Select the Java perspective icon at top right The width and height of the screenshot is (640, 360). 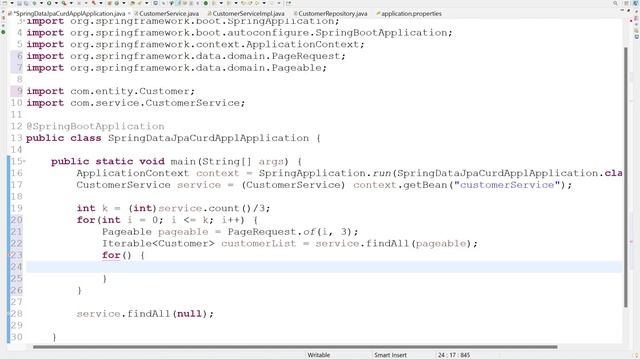pyautogui.click(x=635, y=3)
